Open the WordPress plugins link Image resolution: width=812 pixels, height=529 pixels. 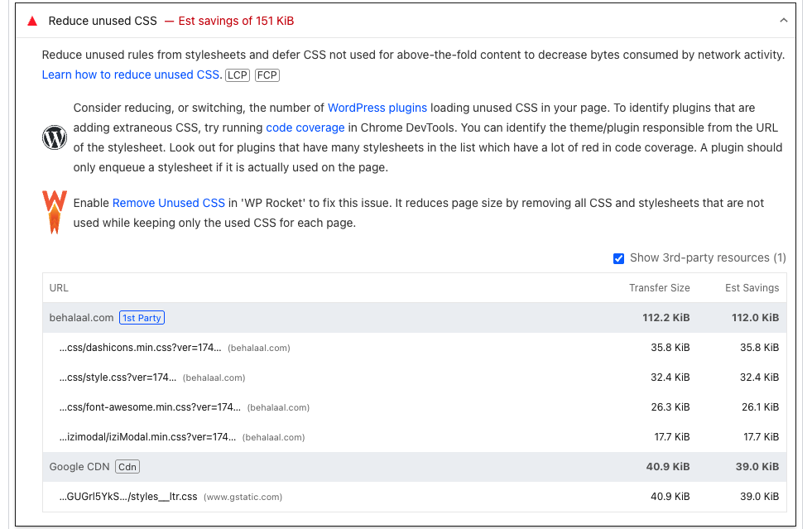pos(377,108)
